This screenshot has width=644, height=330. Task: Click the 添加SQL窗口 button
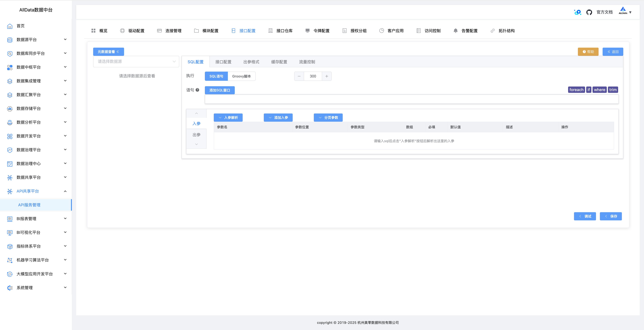tap(220, 90)
